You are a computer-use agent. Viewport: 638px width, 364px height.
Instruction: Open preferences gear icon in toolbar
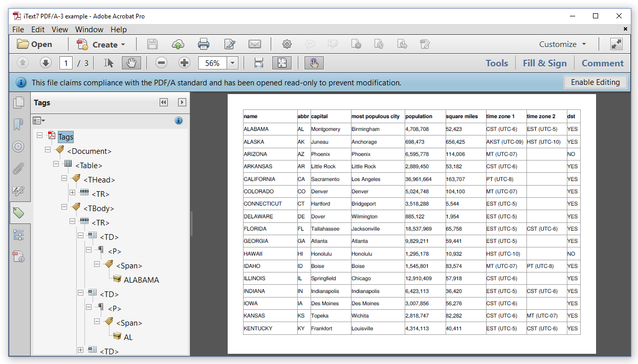287,44
